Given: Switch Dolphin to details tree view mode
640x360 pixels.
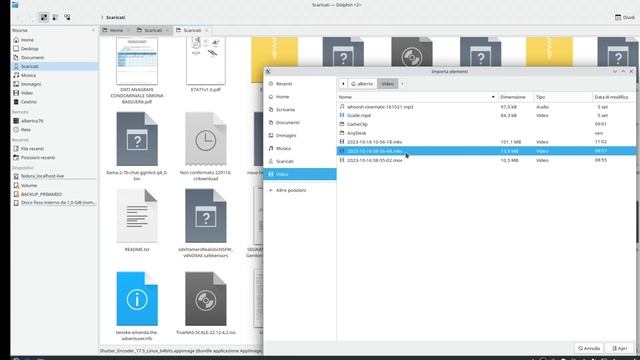Looking at the screenshot, I should [67, 17].
